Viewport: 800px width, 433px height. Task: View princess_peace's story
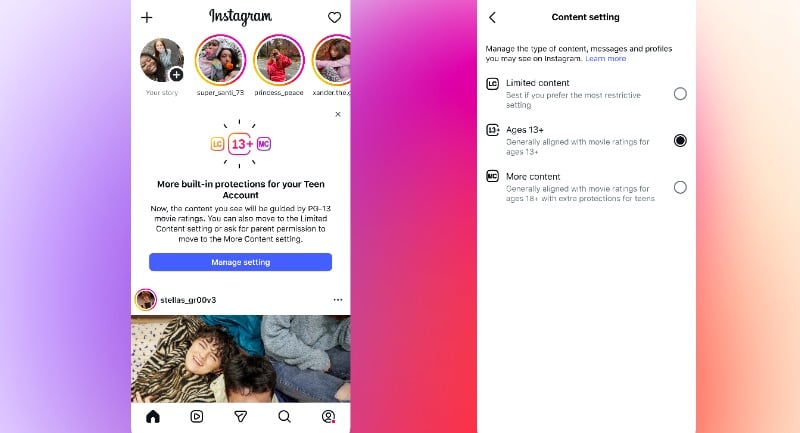coord(279,60)
